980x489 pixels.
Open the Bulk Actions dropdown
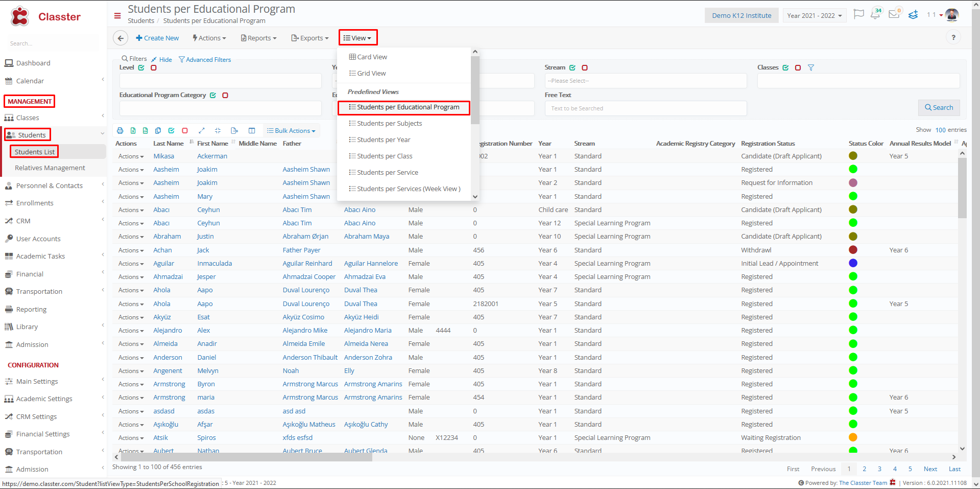tap(292, 131)
